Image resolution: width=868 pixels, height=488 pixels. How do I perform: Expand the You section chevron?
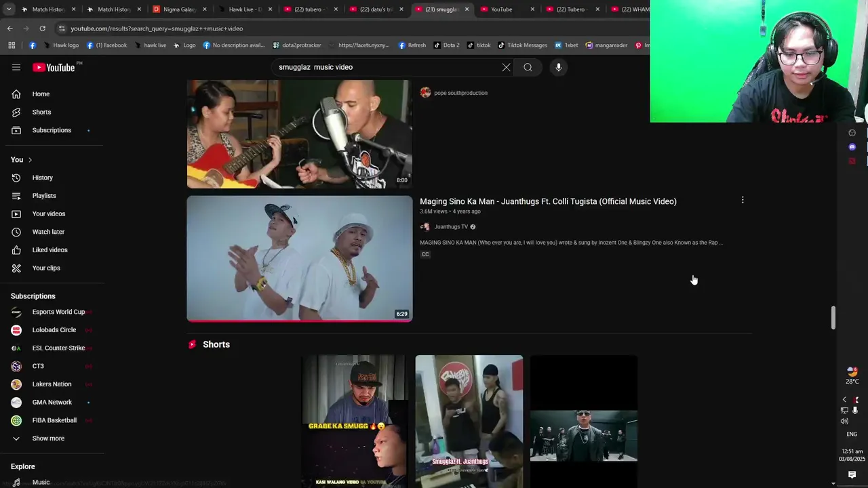(x=30, y=160)
